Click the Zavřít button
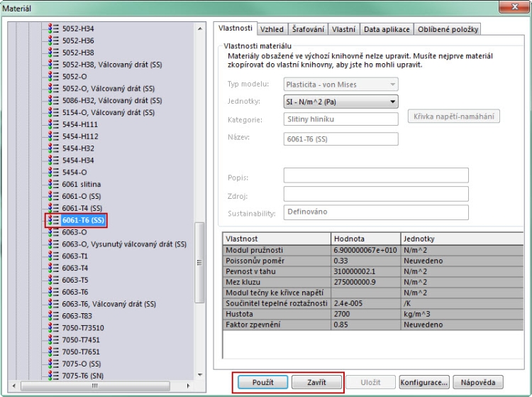Image resolution: width=532 pixels, height=397 pixels. 316,382
